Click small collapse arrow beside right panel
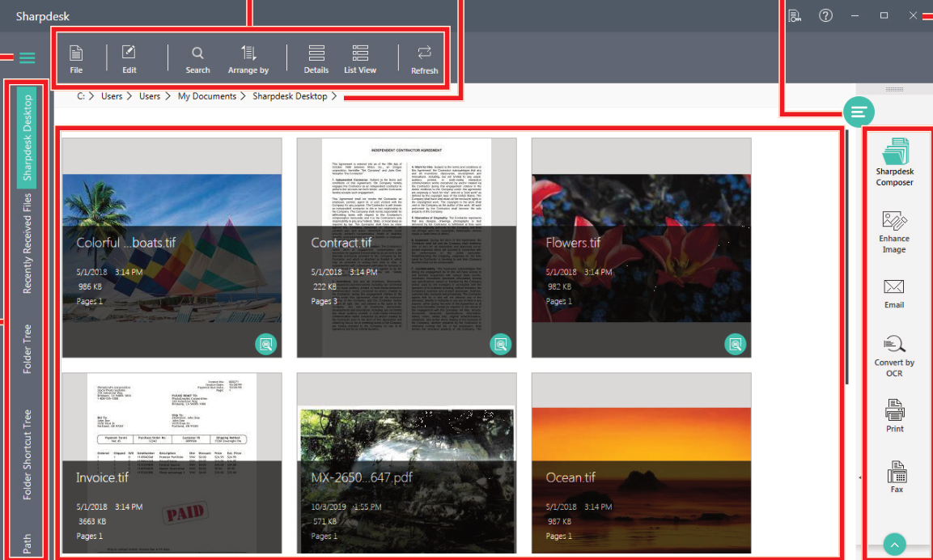Viewport: 933px width, 560px height. (860, 477)
